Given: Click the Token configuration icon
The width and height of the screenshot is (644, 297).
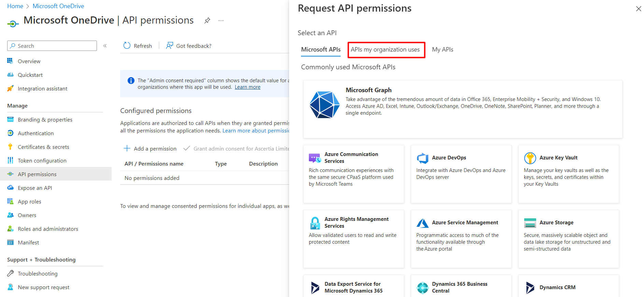Looking at the screenshot, I should [10, 160].
